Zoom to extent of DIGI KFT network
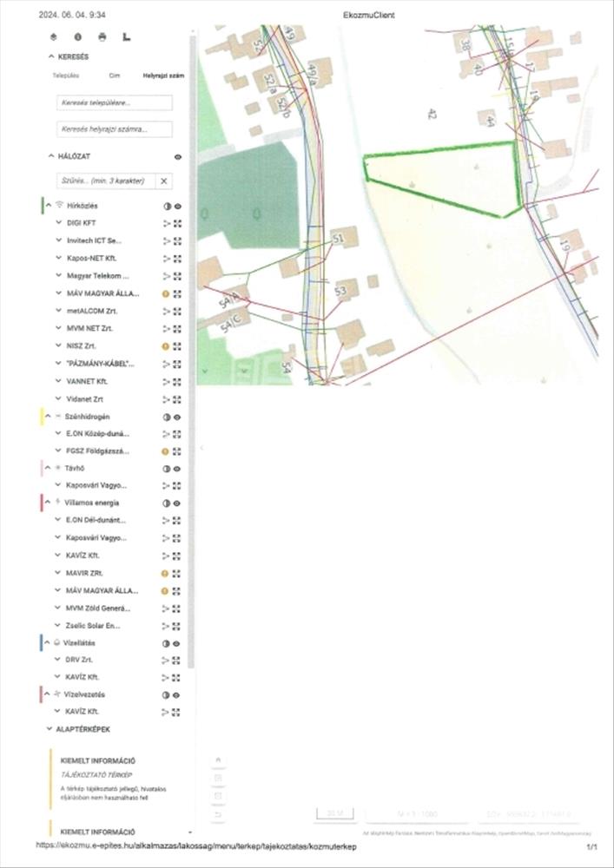The image size is (614, 868). tap(177, 223)
